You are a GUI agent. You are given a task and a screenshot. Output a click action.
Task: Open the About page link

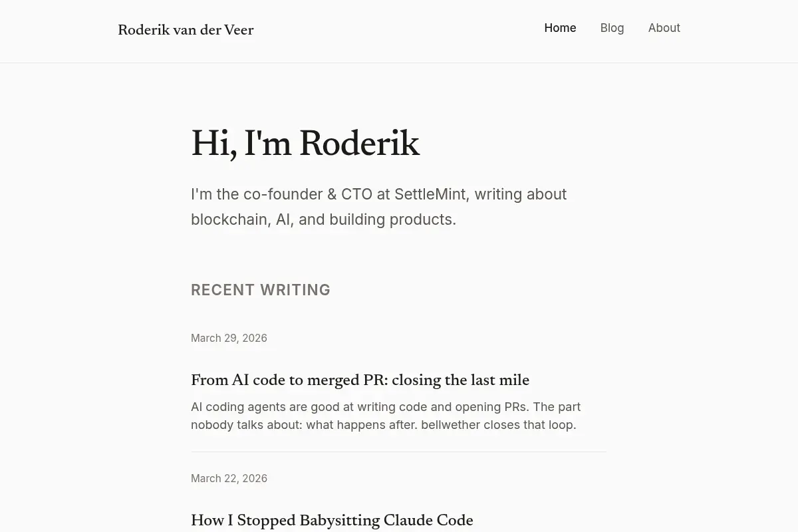pyautogui.click(x=664, y=28)
